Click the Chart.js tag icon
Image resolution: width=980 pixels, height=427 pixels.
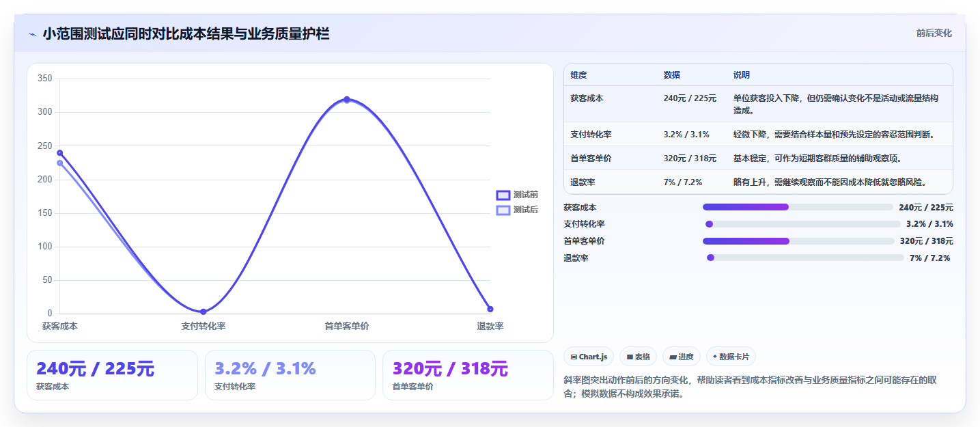[x=574, y=357]
